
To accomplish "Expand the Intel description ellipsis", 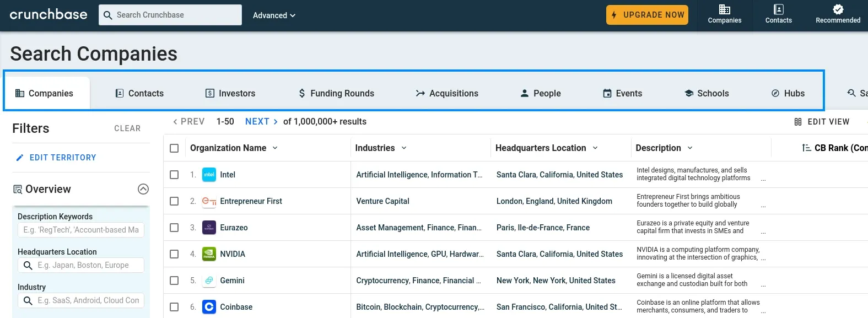I will point(763,180).
